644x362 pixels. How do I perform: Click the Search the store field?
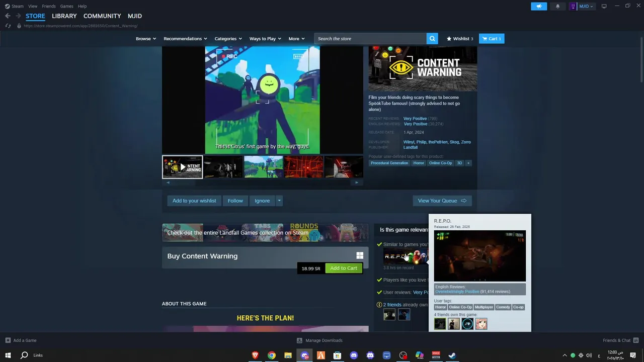pyautogui.click(x=370, y=39)
